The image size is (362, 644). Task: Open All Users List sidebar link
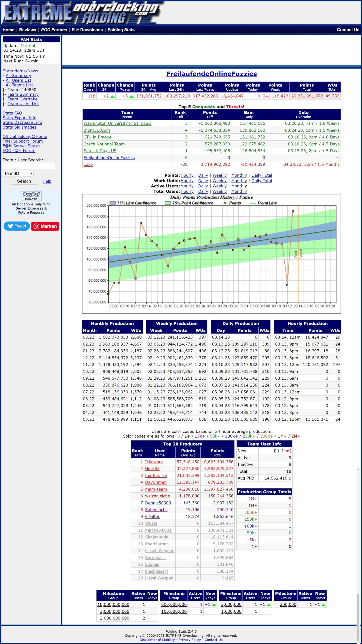coord(18,80)
